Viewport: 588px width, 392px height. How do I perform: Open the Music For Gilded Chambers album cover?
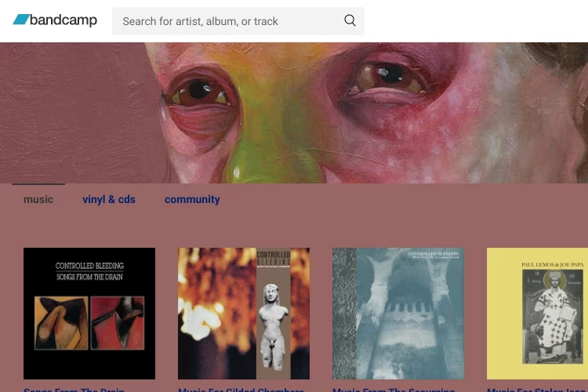244,314
